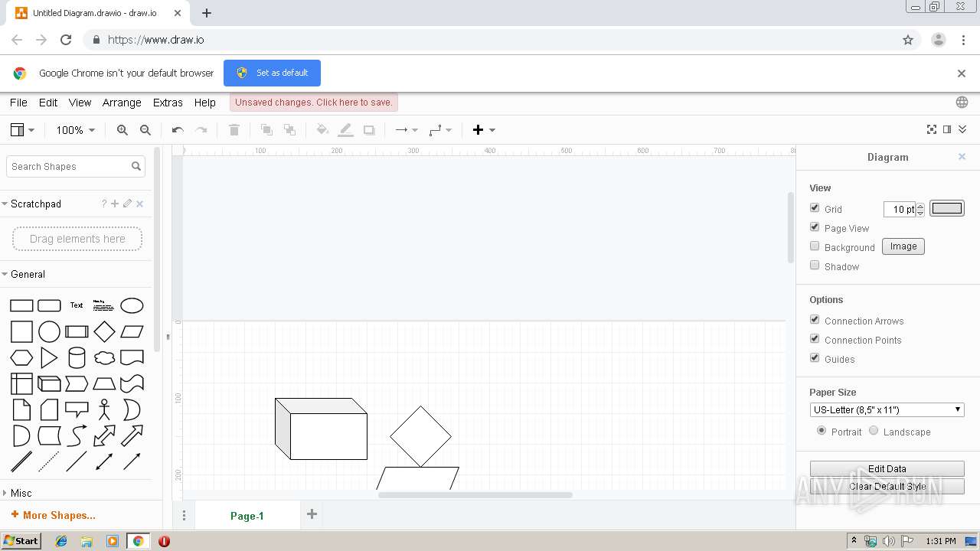Viewport: 980px width, 551px height.
Task: Open the View menu
Action: pos(80,103)
